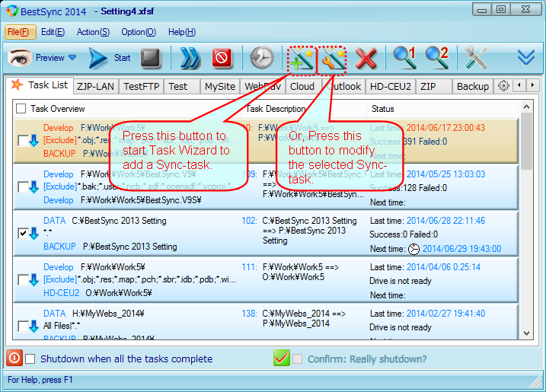Open the Option(O) menu
This screenshot has width=546, height=392.
[139, 32]
